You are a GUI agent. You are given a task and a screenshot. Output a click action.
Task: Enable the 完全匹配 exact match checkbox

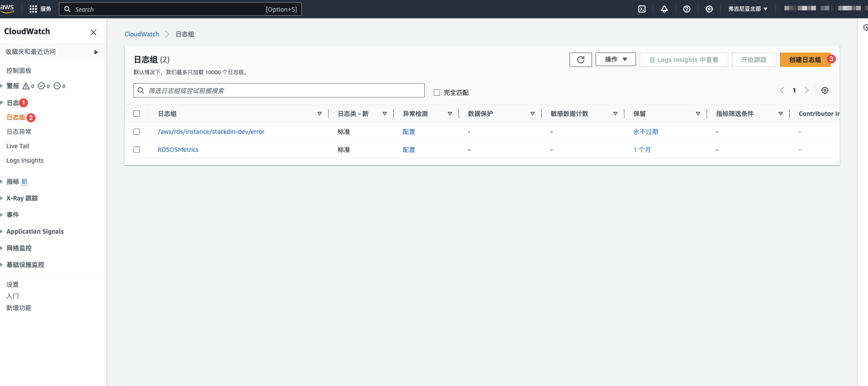click(x=436, y=93)
